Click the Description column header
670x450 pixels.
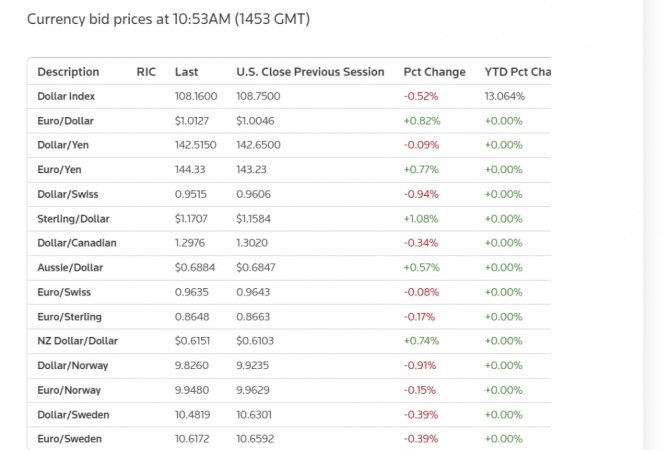click(68, 72)
